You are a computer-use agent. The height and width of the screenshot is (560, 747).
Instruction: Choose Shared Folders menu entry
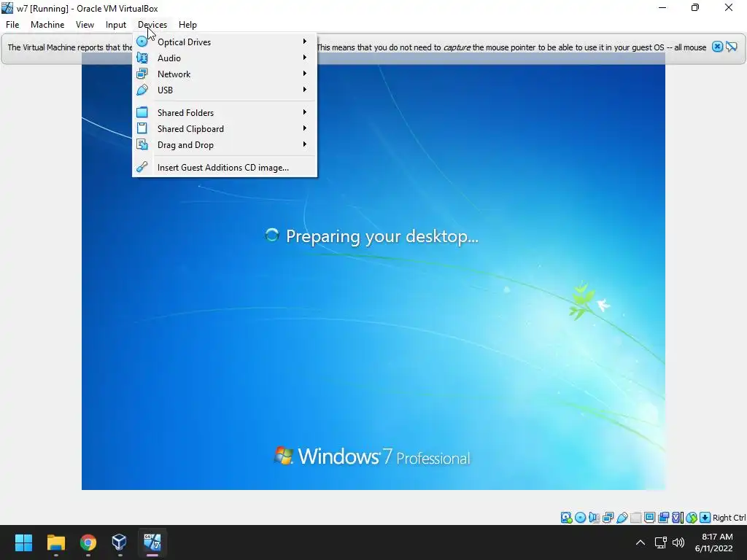225,113
